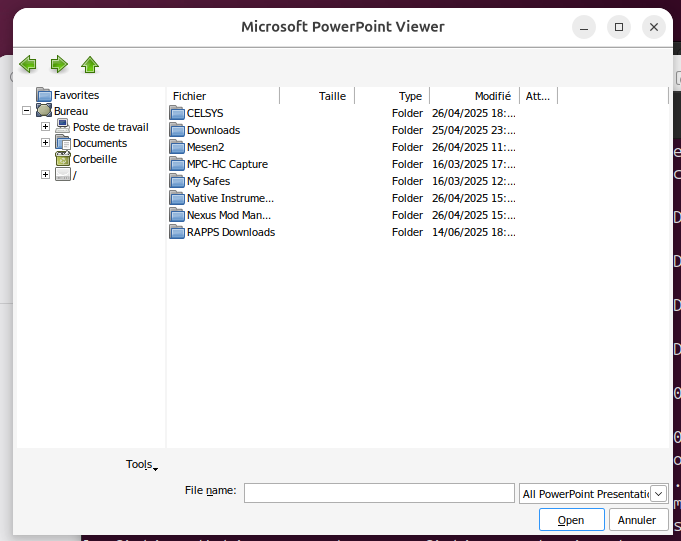
Task: Click the 25/04/2025 modified date cell
Action: coord(474,130)
